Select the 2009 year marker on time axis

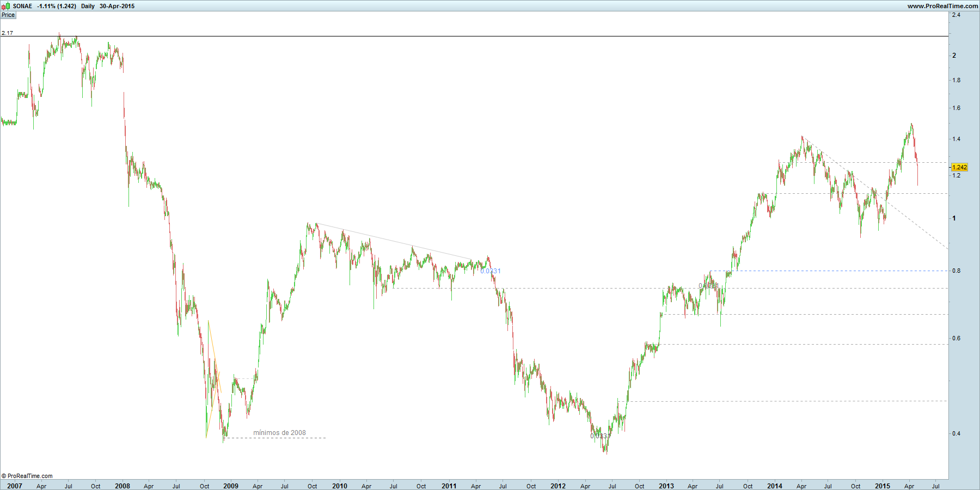point(231,486)
